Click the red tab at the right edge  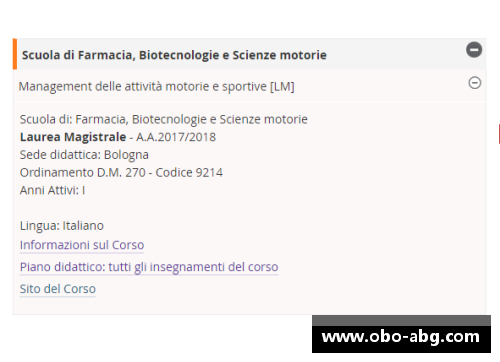pos(499,134)
